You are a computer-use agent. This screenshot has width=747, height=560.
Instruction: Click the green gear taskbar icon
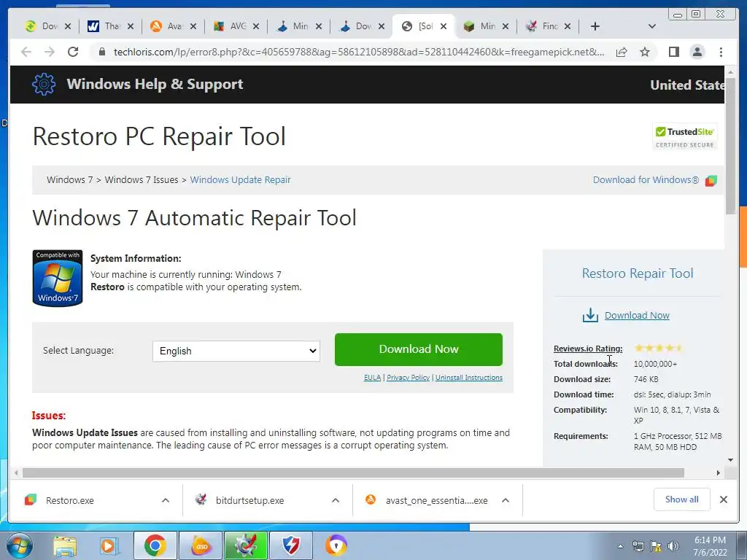point(246,545)
